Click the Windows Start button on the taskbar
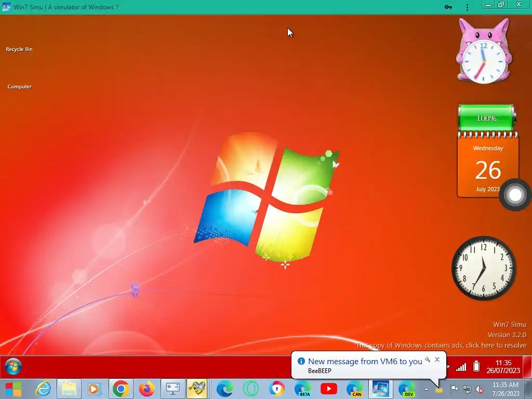Image resolution: width=532 pixels, height=399 pixels. 13,389
